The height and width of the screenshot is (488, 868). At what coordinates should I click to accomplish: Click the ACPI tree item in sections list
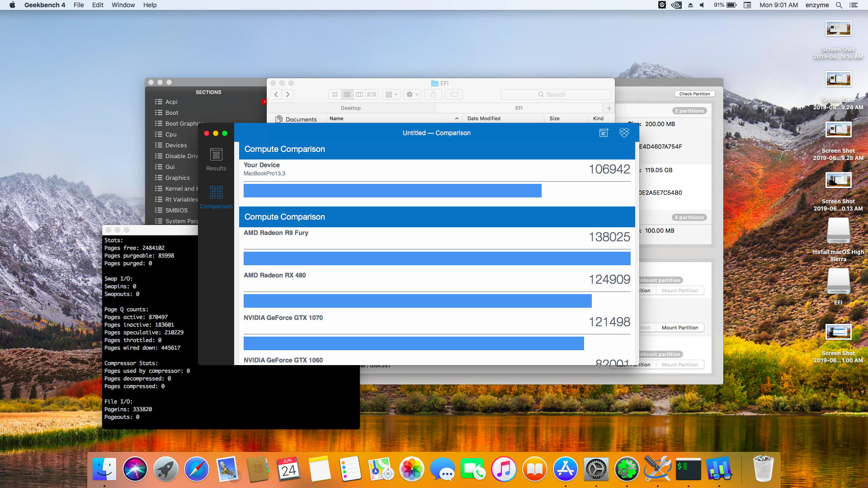click(171, 102)
